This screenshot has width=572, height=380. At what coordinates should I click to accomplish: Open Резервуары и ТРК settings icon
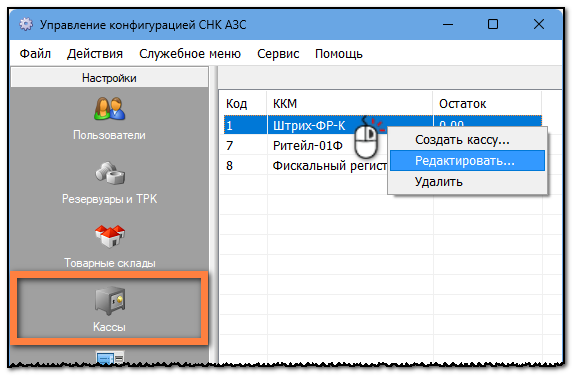coord(110,173)
